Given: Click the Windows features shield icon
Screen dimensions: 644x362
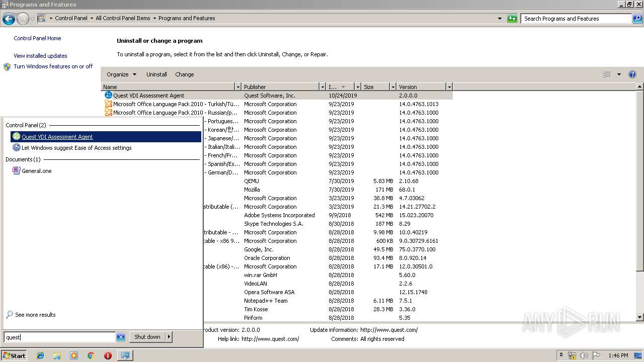Looking at the screenshot, I should 7,66.
